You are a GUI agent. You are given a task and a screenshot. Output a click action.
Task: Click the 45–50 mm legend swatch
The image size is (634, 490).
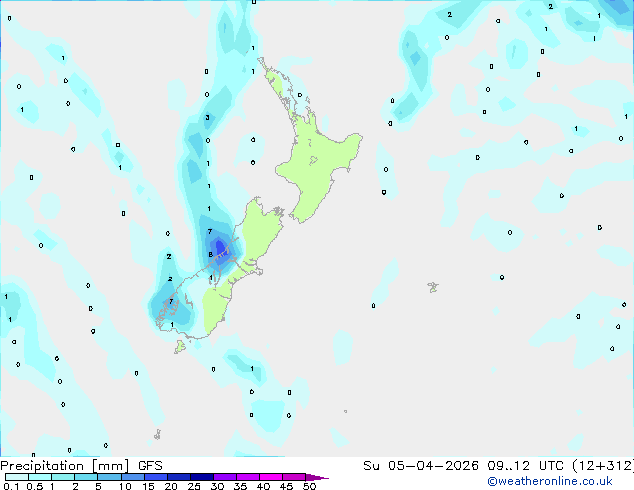[x=294, y=477]
